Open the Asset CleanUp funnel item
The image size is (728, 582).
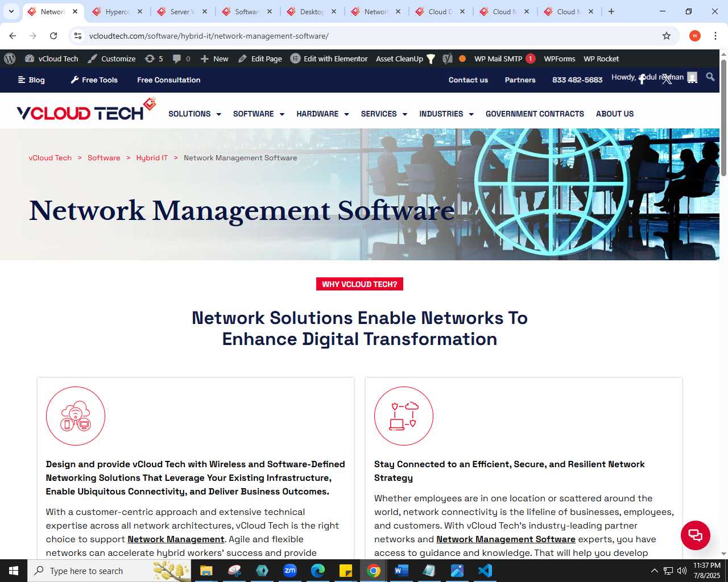(x=406, y=59)
